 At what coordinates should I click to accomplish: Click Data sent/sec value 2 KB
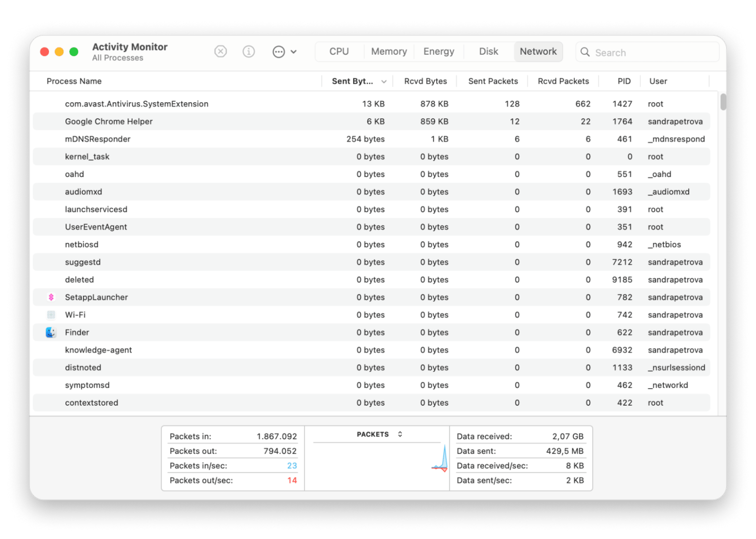(575, 480)
